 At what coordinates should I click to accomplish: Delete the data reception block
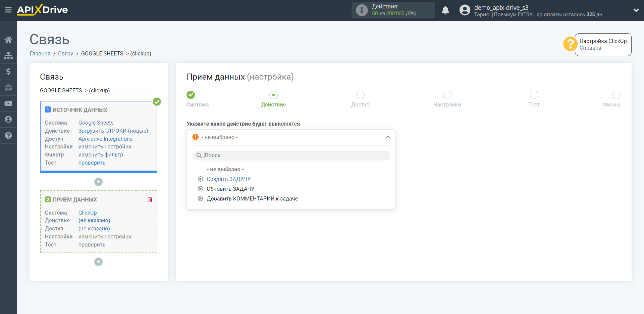click(x=150, y=199)
